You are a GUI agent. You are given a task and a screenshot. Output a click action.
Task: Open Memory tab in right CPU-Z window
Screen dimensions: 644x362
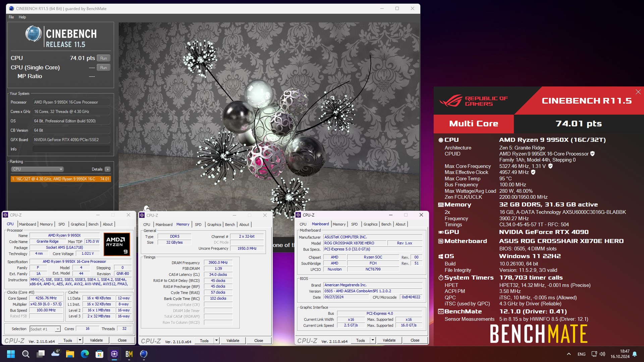pyautogui.click(x=339, y=224)
